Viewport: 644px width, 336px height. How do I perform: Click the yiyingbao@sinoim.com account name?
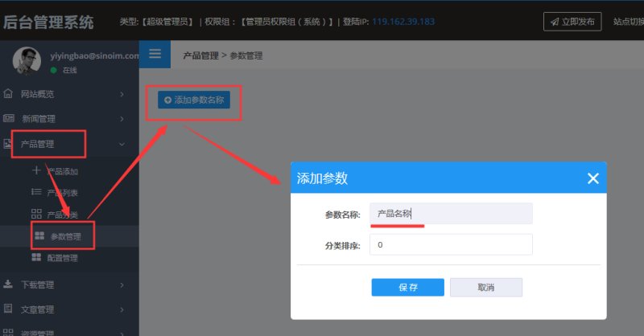pos(94,55)
